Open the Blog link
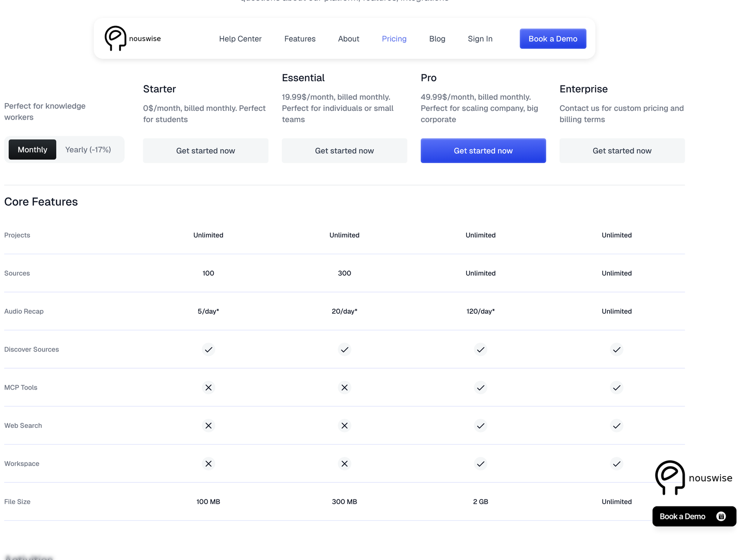Viewport: 739px width, 560px height. click(x=437, y=39)
